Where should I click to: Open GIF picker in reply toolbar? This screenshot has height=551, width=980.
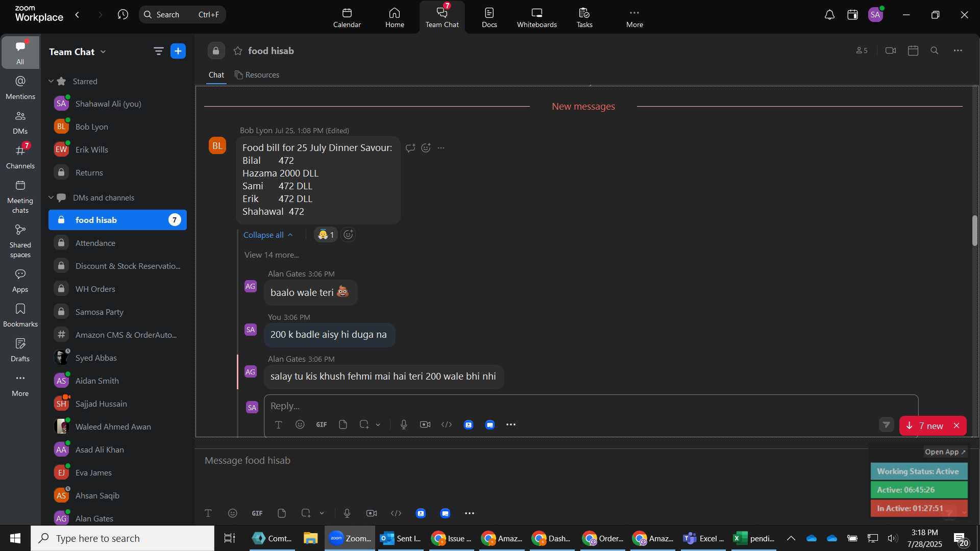[x=322, y=424]
